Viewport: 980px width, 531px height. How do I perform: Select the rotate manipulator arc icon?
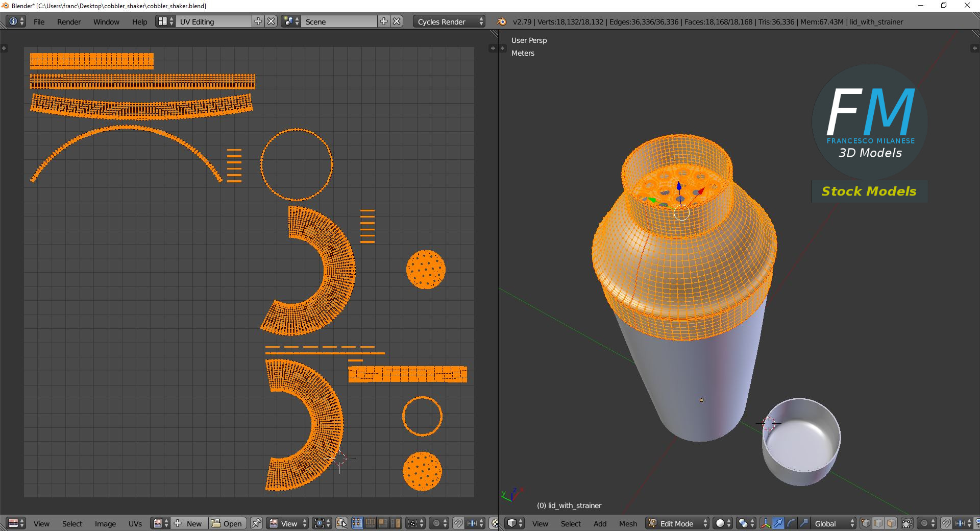(791, 523)
